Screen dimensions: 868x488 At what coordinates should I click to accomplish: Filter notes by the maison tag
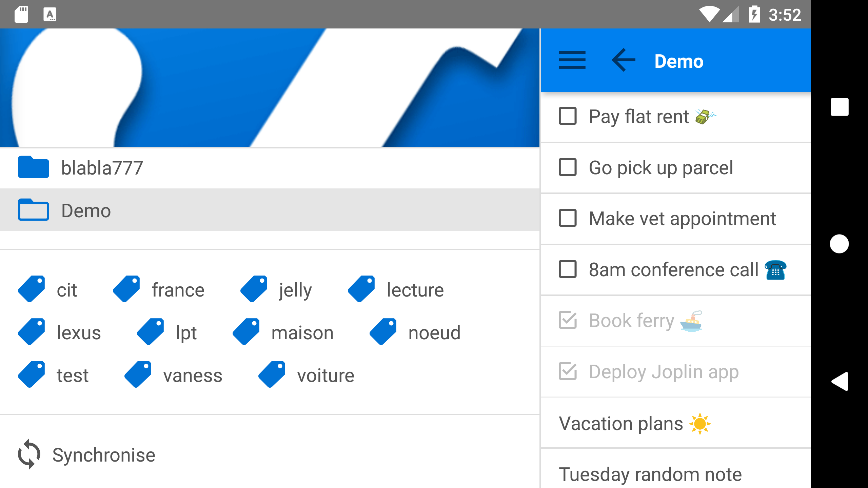pos(302,333)
